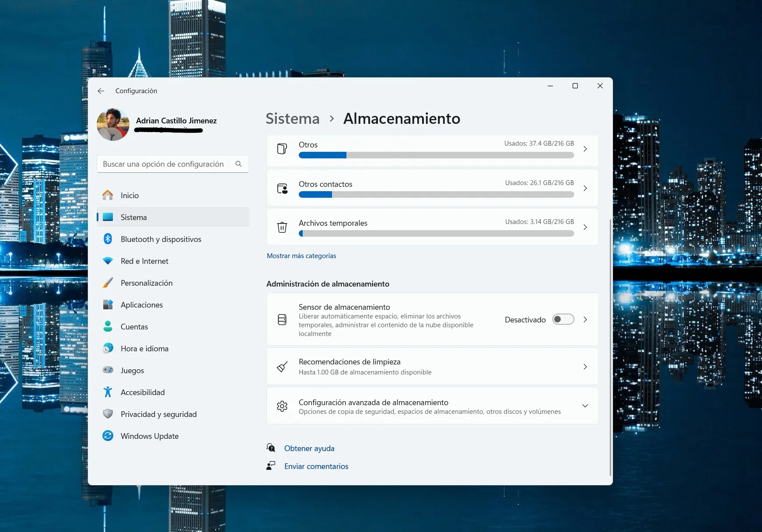Click the Accesibilidad figure icon
This screenshot has height=532, width=762.
pyautogui.click(x=108, y=392)
